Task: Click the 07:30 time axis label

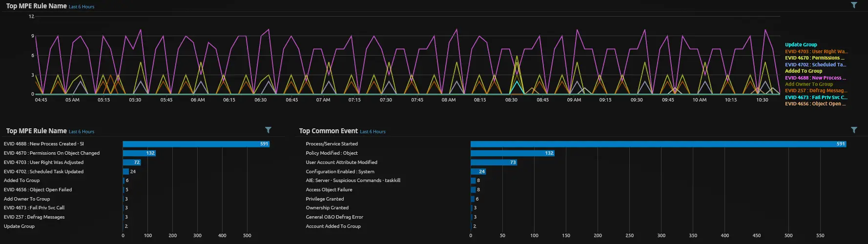Action: click(x=386, y=100)
